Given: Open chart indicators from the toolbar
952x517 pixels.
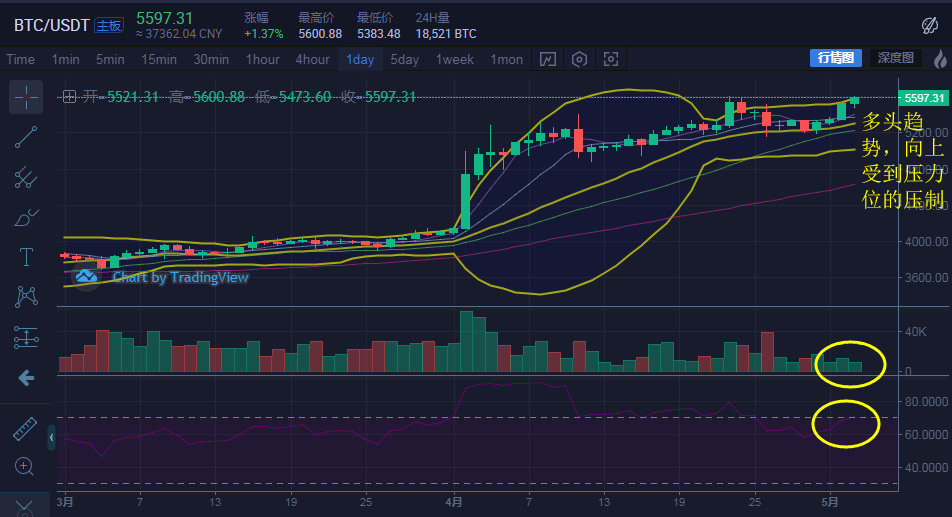Looking at the screenshot, I should [x=547, y=59].
